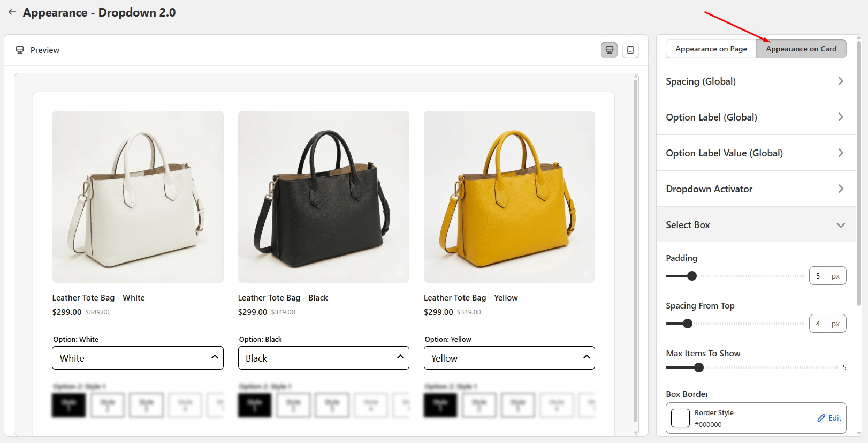
Task: Open the Black option dropdown
Action: pos(323,358)
